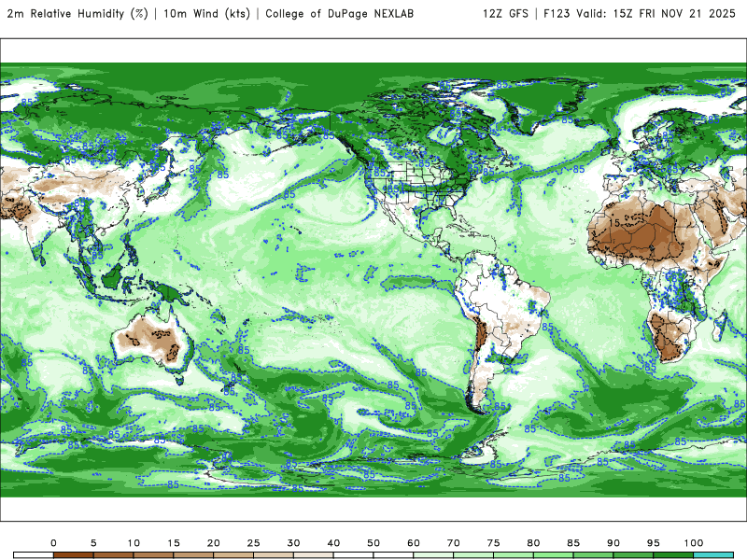Click the "2m Relative Humidity (%)" title text
The image size is (747, 560).
click(78, 14)
